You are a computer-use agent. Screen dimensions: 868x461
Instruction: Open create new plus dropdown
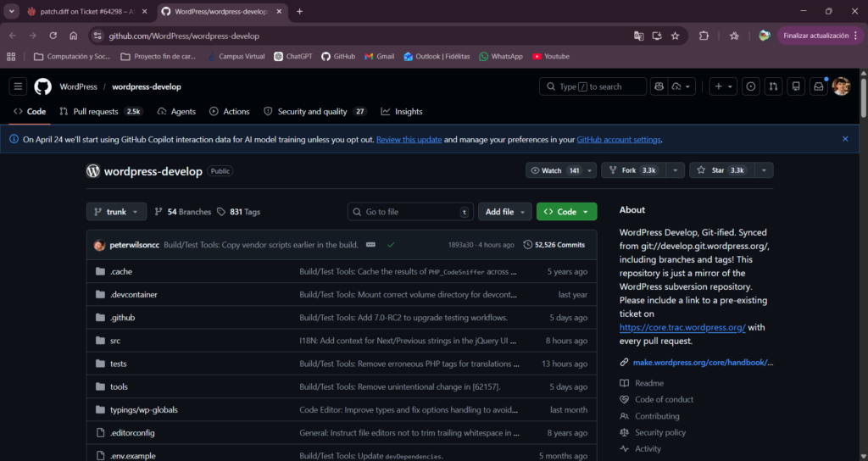723,86
